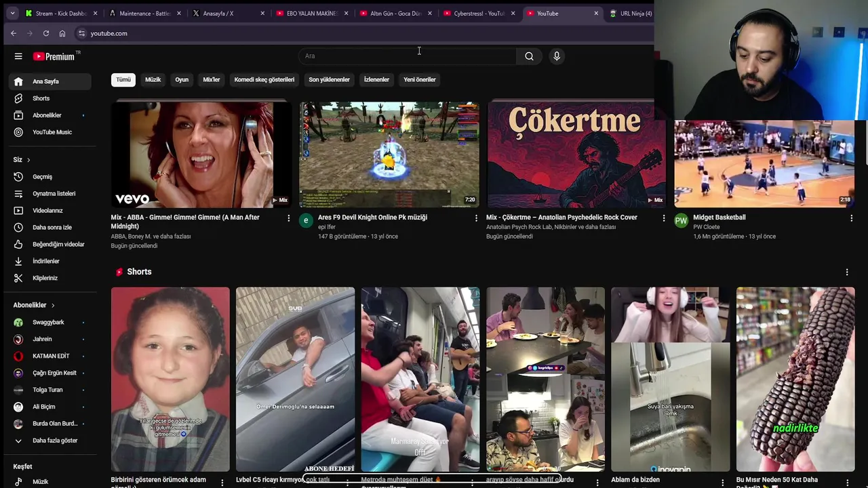This screenshot has width=868, height=488.
Task: Click the search magnifier button
Action: (529, 56)
